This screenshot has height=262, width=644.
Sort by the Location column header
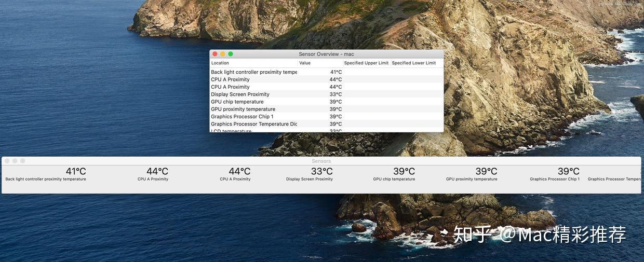pyautogui.click(x=253, y=63)
